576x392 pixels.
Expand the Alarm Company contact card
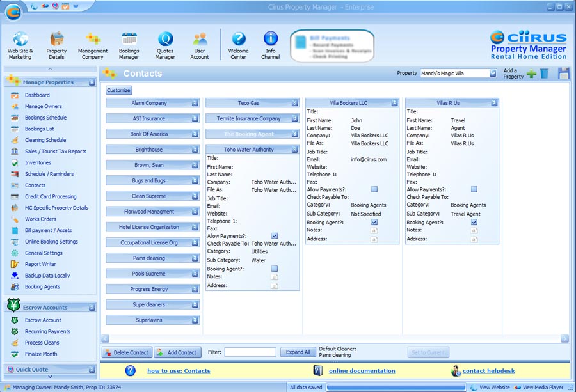click(195, 103)
